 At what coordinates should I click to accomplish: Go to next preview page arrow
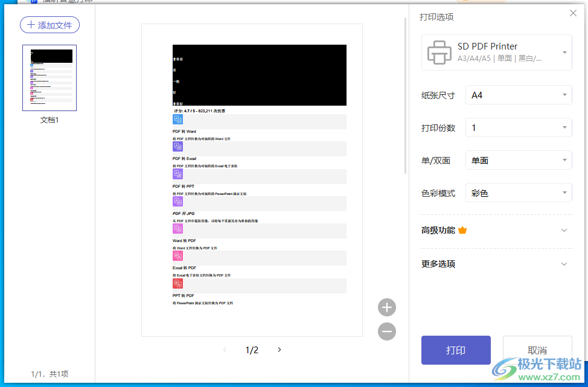280,350
